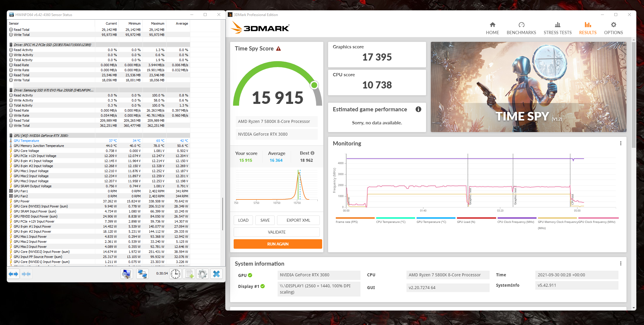Toggle CPU Temperature chart series
Viewport: 644px width, 325px height.
click(395, 220)
